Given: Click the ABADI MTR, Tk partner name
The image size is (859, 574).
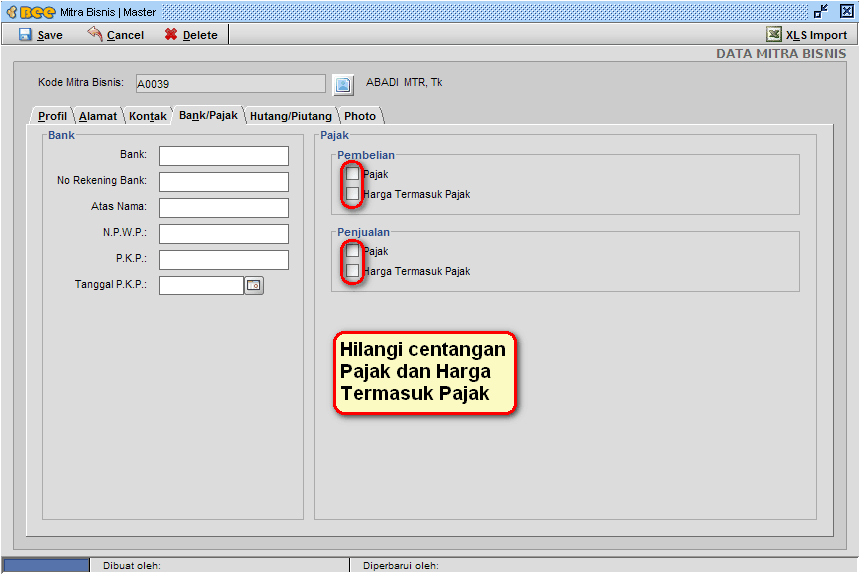Looking at the screenshot, I should [404, 82].
